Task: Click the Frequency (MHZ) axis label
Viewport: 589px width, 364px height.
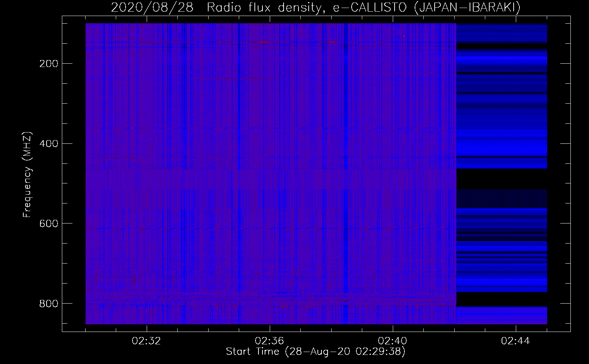Action: click(x=27, y=174)
